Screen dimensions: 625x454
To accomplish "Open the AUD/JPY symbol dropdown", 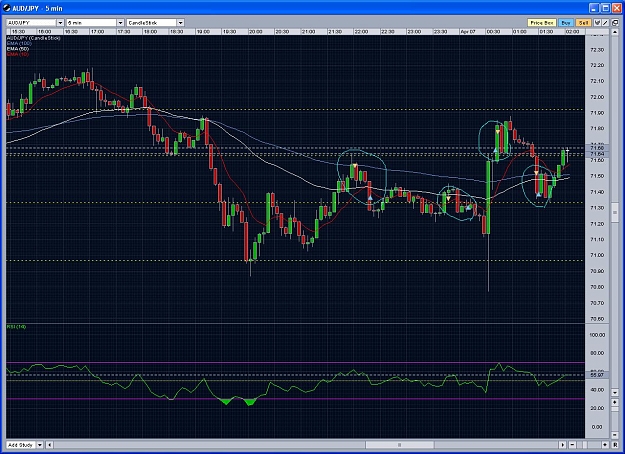I will pyautogui.click(x=60, y=23).
